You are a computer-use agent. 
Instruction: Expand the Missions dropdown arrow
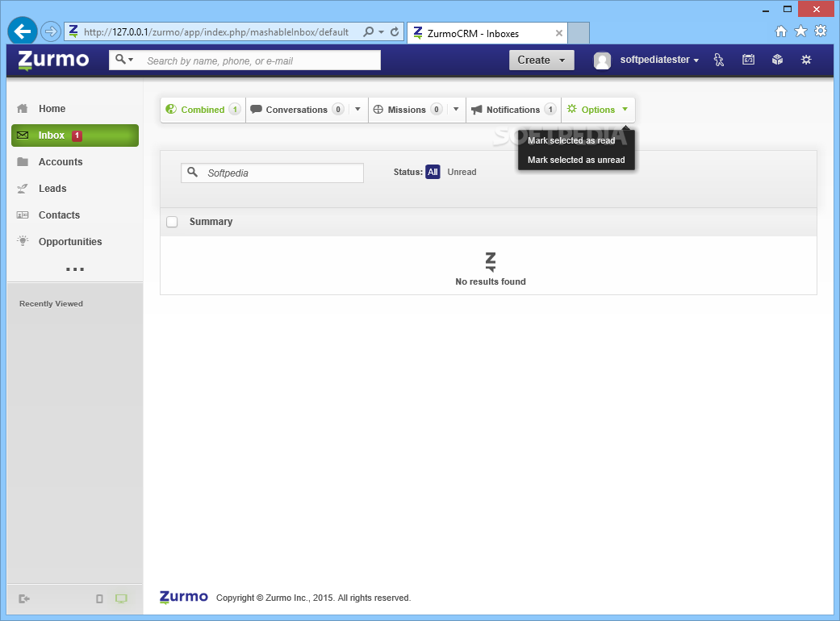click(456, 109)
